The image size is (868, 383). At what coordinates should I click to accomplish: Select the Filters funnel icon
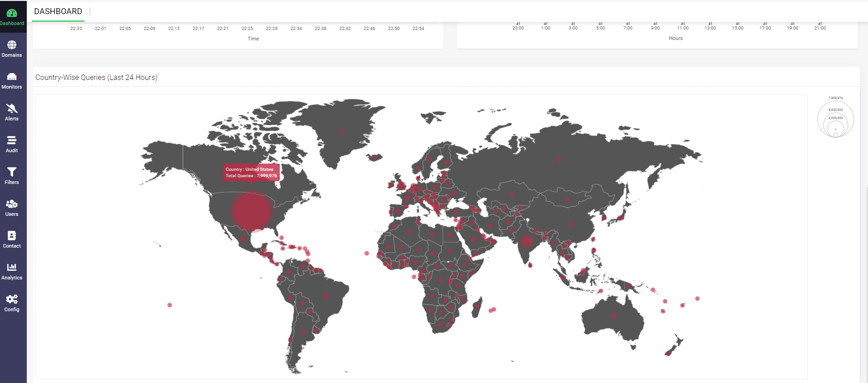click(12, 172)
